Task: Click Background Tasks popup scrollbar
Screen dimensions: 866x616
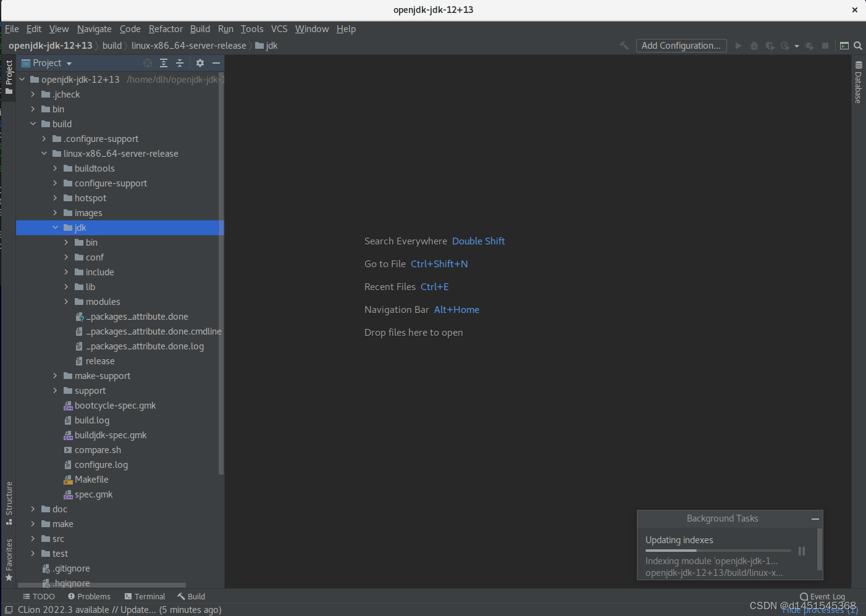Action: pos(820,549)
